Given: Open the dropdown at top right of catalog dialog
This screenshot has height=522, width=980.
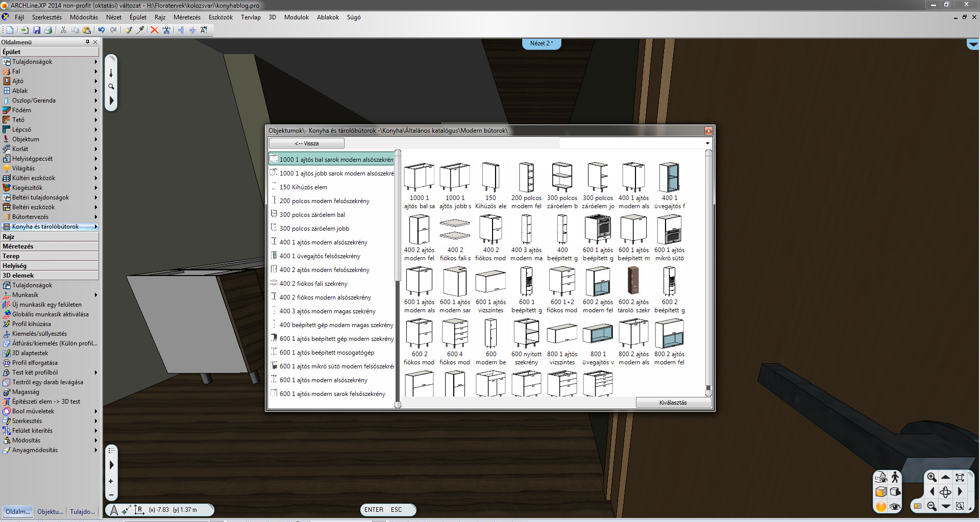Looking at the screenshot, I should tap(707, 143).
